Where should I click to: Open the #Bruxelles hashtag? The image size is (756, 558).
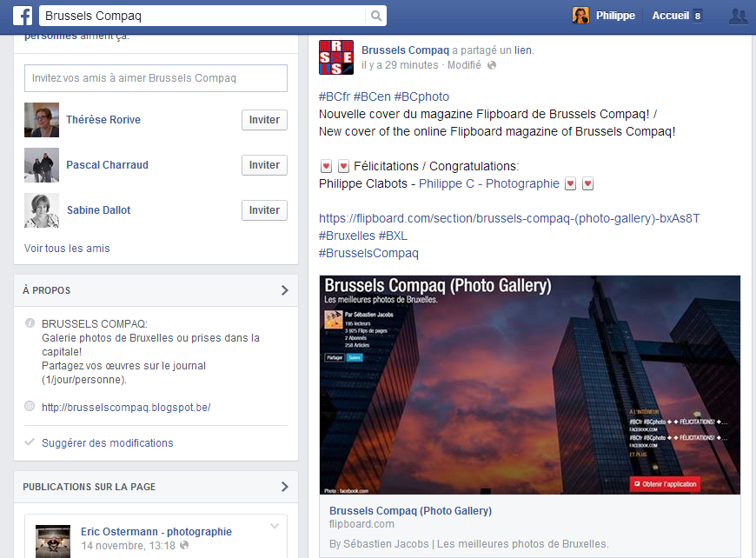pos(347,236)
